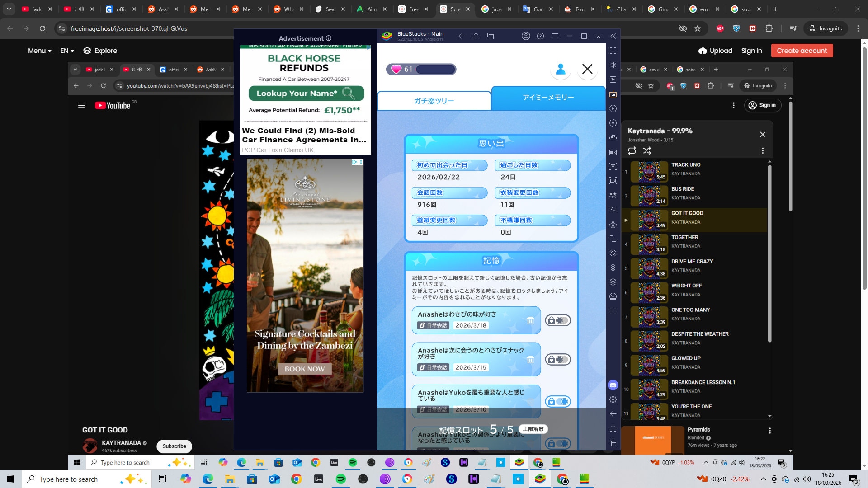Switch to ガチ恋ツリー tab
The image size is (868, 488).
click(434, 101)
